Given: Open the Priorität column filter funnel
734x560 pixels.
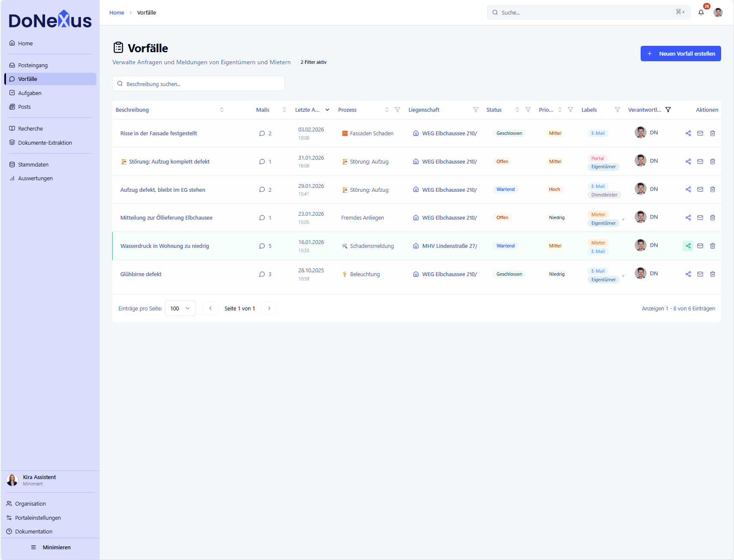Looking at the screenshot, I should (x=570, y=110).
